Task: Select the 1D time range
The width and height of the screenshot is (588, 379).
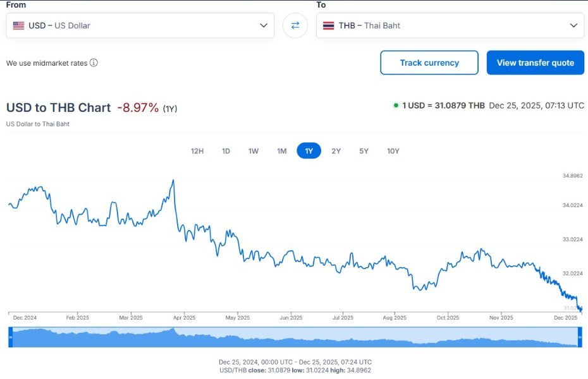Action: [226, 151]
